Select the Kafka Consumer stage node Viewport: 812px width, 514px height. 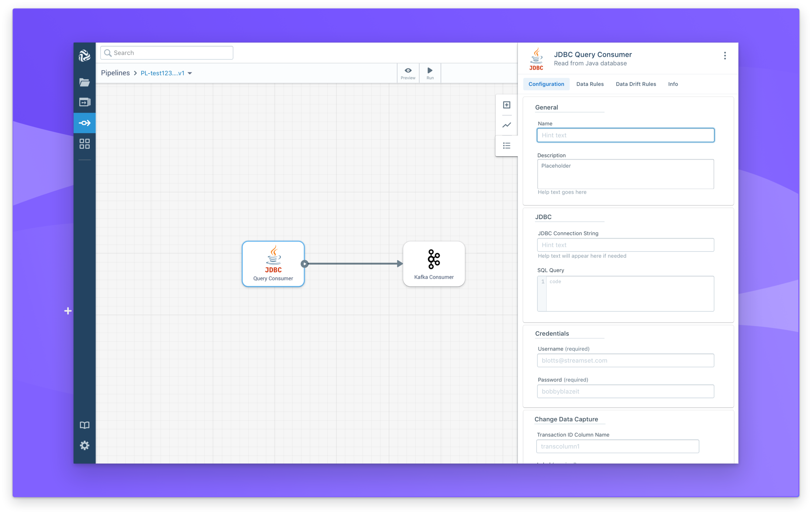(x=434, y=264)
